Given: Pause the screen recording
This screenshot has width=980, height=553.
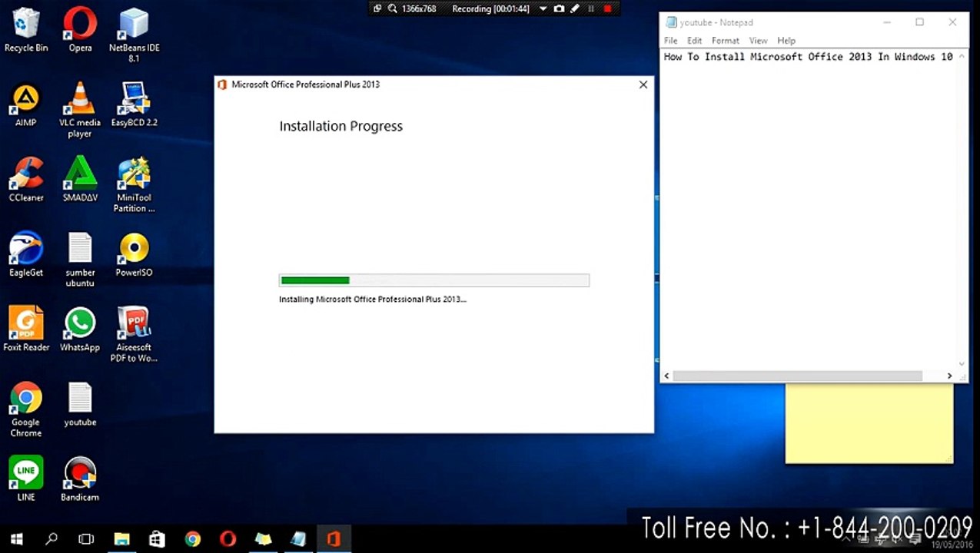Looking at the screenshot, I should click(591, 8).
